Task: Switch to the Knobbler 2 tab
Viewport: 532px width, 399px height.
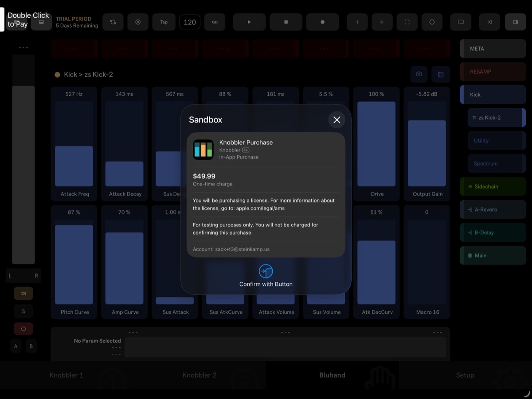Action: click(199, 375)
